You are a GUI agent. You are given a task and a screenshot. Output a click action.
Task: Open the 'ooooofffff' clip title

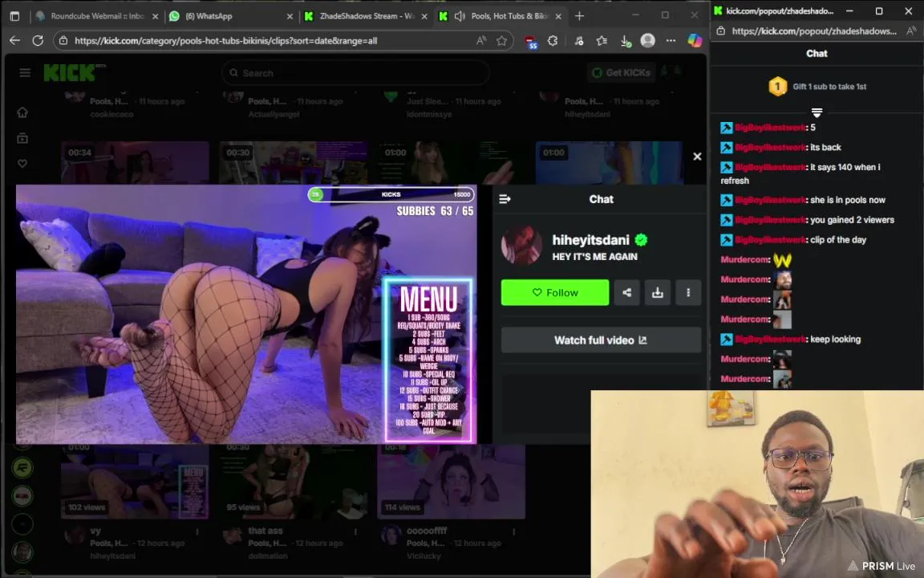[427, 531]
